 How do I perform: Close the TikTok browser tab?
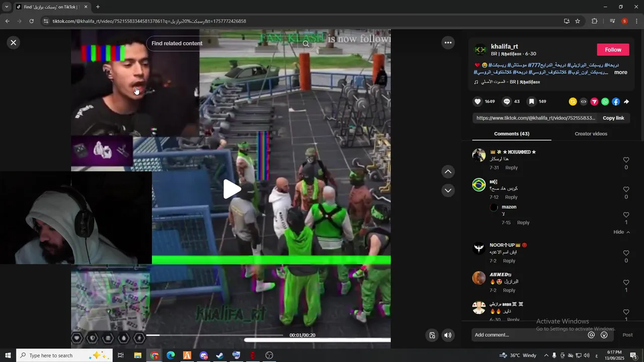pyautogui.click(x=86, y=7)
